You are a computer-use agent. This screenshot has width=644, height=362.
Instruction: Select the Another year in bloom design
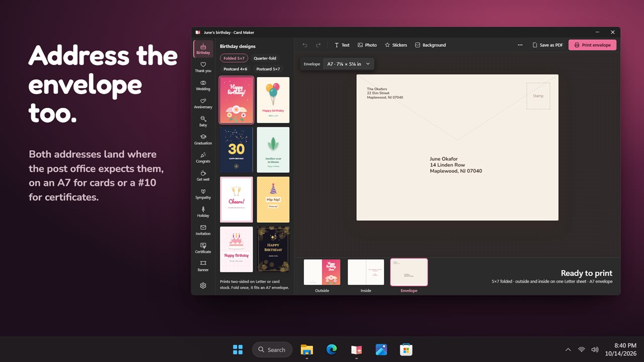point(273,150)
